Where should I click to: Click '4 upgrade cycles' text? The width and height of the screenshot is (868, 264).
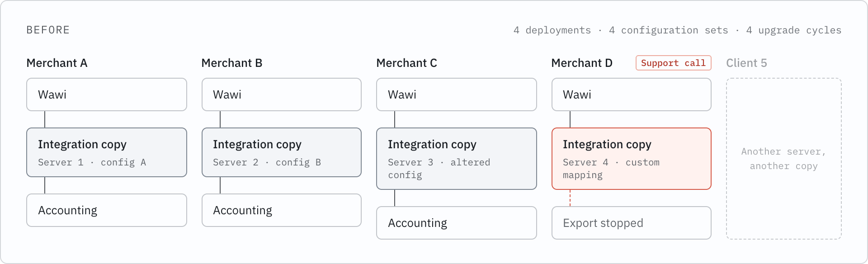click(x=794, y=30)
